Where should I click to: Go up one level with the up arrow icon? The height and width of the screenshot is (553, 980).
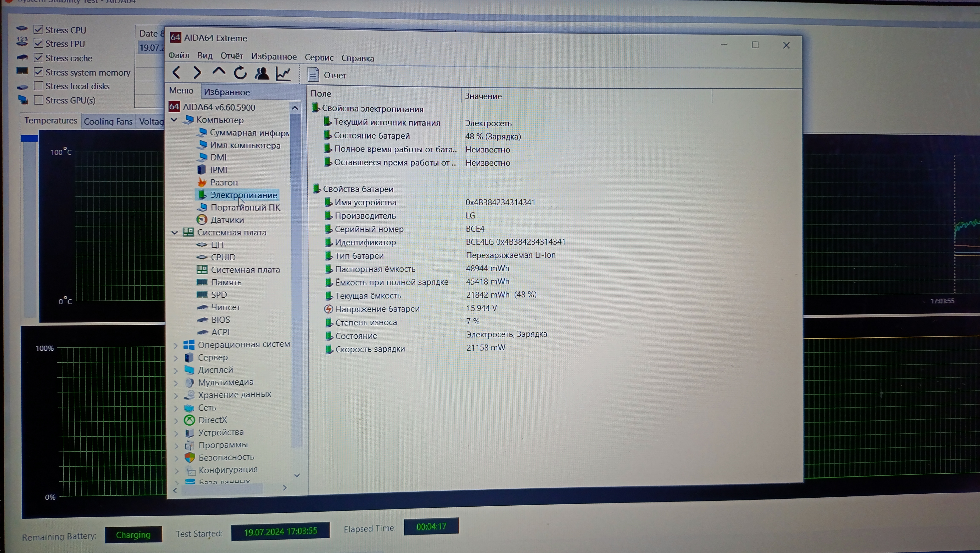tap(219, 71)
